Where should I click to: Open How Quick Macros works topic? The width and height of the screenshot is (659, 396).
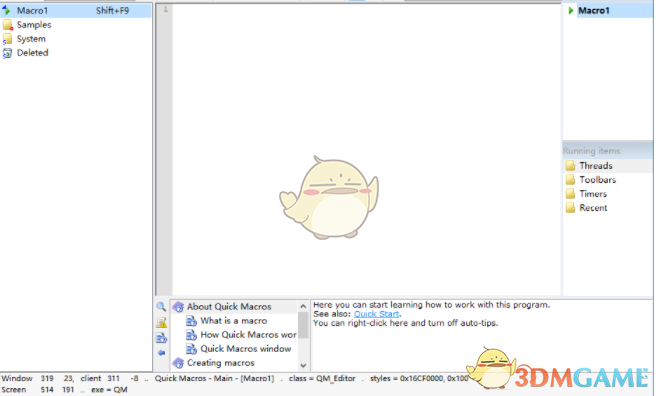tap(248, 335)
